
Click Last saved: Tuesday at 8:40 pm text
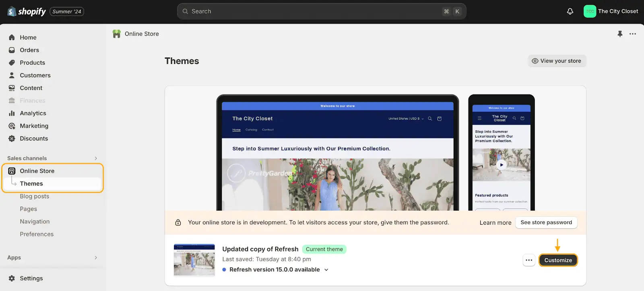pos(266,259)
